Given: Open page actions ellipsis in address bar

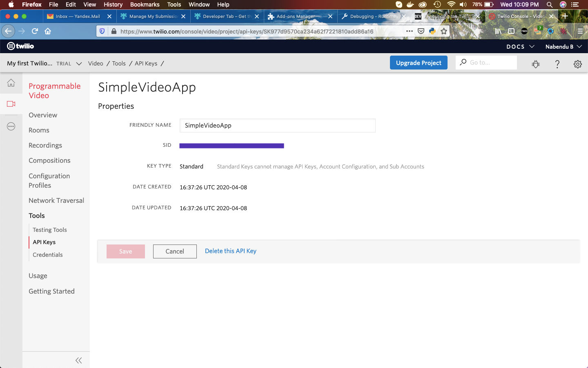Looking at the screenshot, I should click(x=410, y=31).
